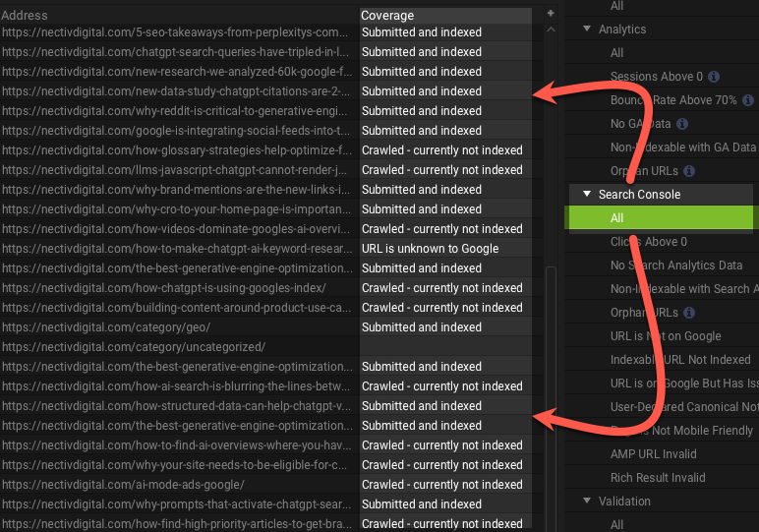Open info icon beside Bounce Rate Above 70%
Screen dimensions: 759x532
click(x=748, y=100)
